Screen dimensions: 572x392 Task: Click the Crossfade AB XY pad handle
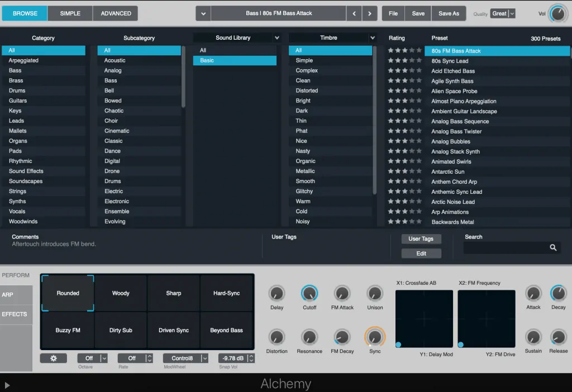(398, 345)
